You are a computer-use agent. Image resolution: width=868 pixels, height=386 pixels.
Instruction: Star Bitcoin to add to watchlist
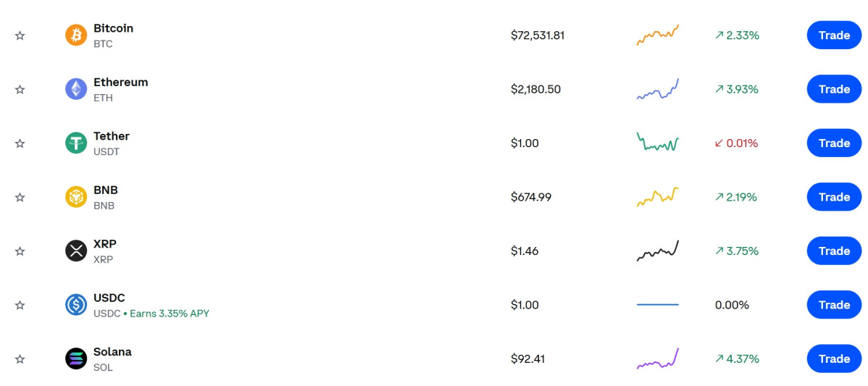point(20,35)
